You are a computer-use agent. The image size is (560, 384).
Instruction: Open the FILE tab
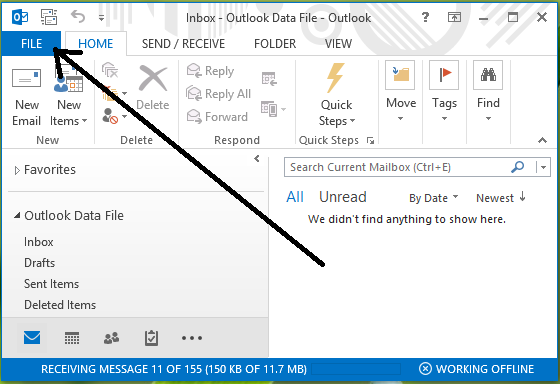31,44
